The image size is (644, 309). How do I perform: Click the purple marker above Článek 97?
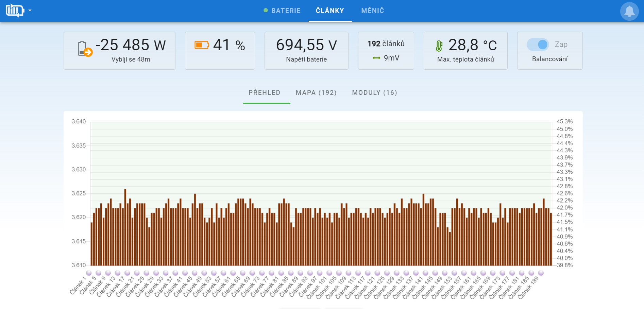click(320, 273)
